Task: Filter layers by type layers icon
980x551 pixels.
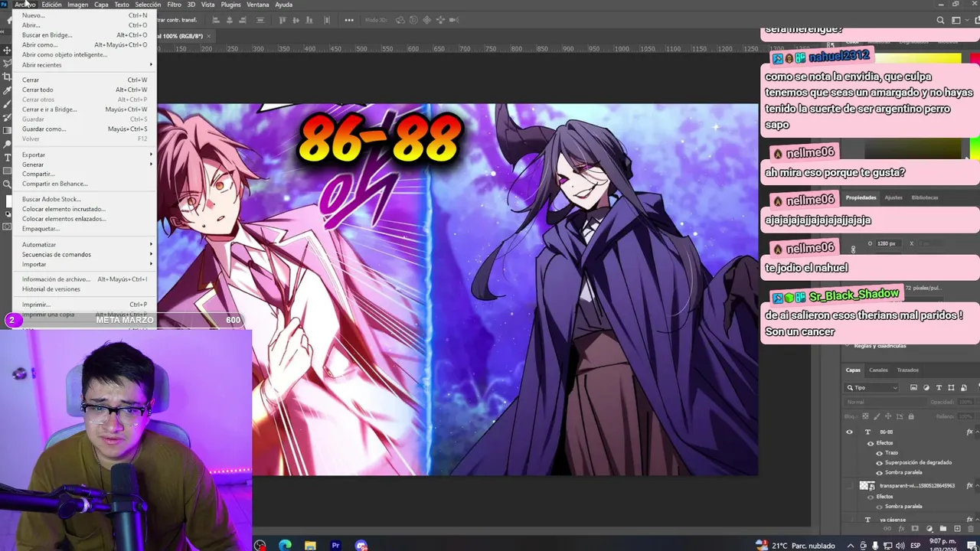Action: point(939,388)
